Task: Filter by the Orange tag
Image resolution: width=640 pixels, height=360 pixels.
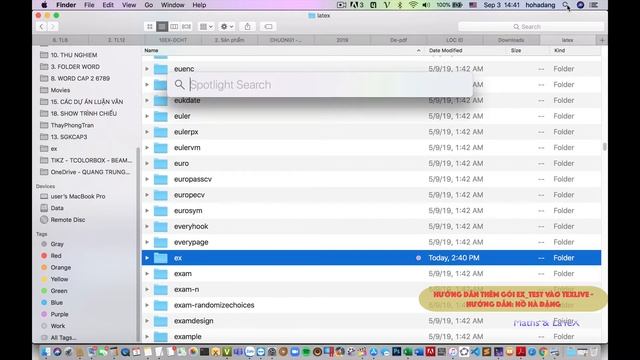Action: coord(60,268)
